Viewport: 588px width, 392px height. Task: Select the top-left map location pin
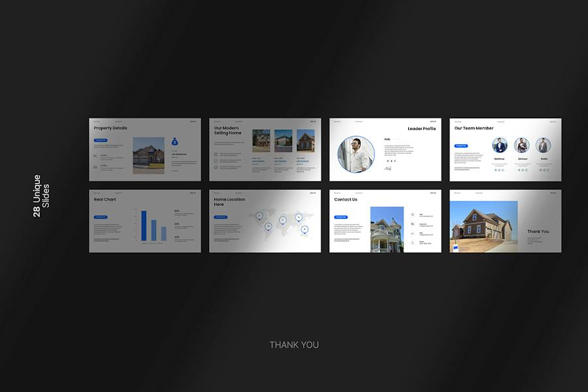[x=259, y=216]
